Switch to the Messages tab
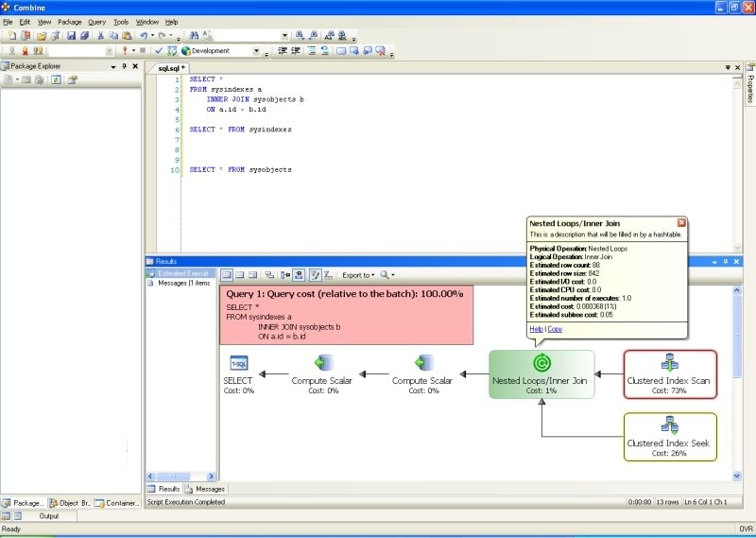Image resolution: width=756 pixels, height=538 pixels. pyautogui.click(x=205, y=489)
